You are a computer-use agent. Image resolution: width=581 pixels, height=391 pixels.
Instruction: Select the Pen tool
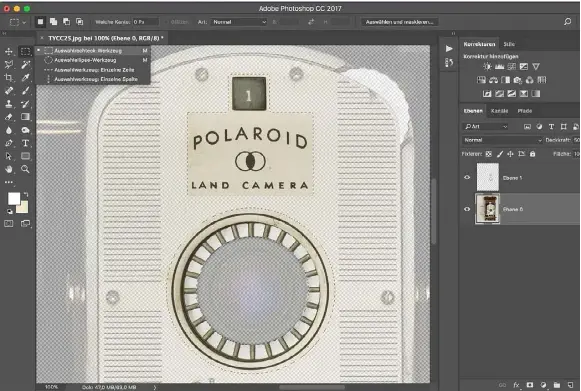9,143
